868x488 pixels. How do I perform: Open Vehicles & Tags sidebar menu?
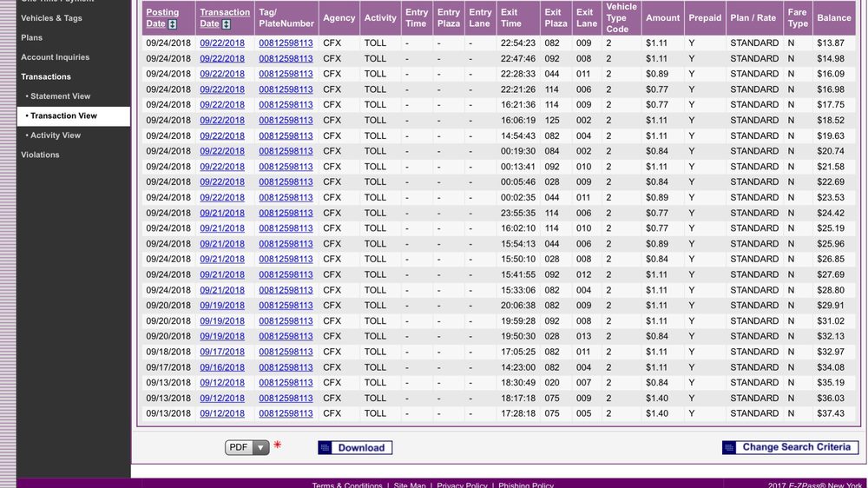[51, 18]
